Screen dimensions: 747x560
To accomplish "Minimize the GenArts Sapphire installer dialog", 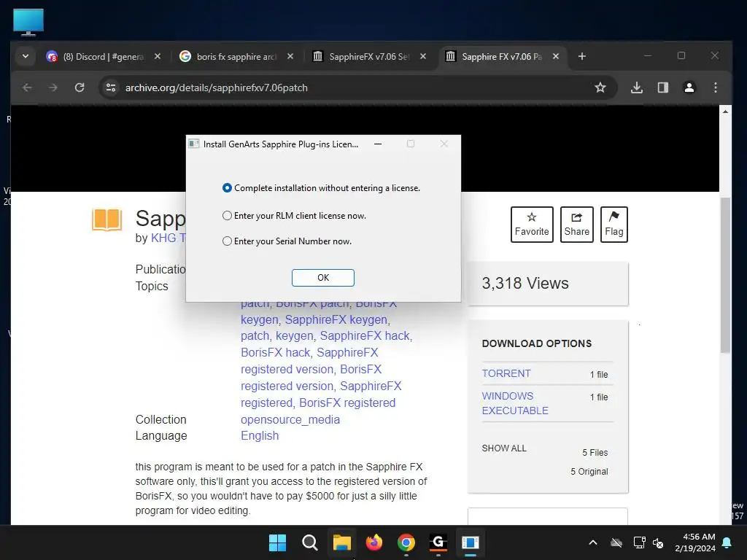I will [x=378, y=144].
